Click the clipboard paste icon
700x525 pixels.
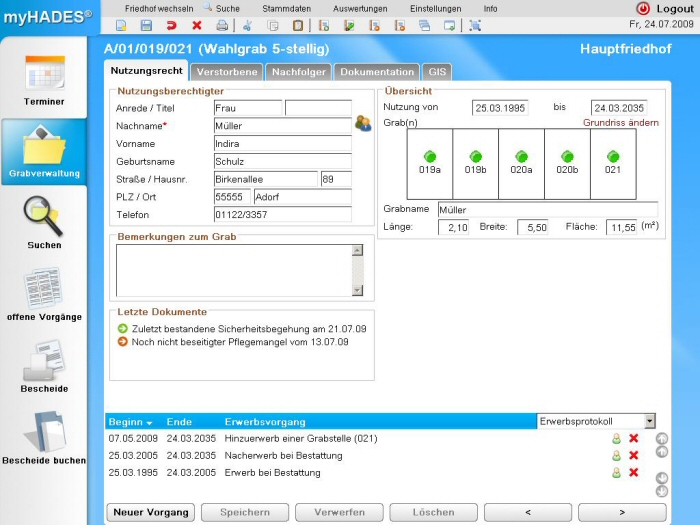[298, 26]
